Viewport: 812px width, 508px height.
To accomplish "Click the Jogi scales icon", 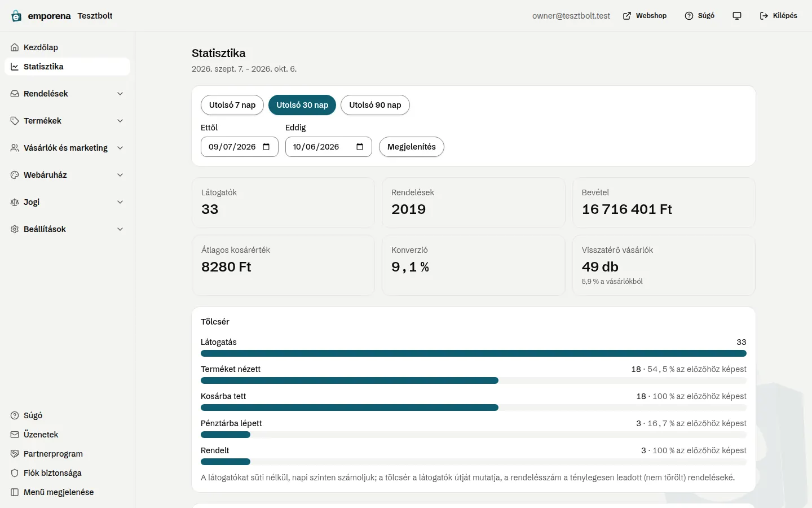I will (15, 202).
